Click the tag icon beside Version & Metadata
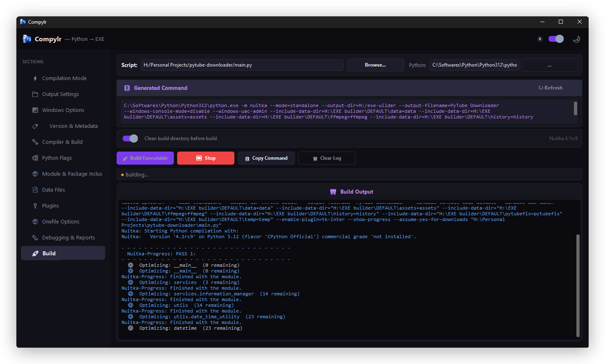The height and width of the screenshot is (364, 605). click(x=35, y=126)
